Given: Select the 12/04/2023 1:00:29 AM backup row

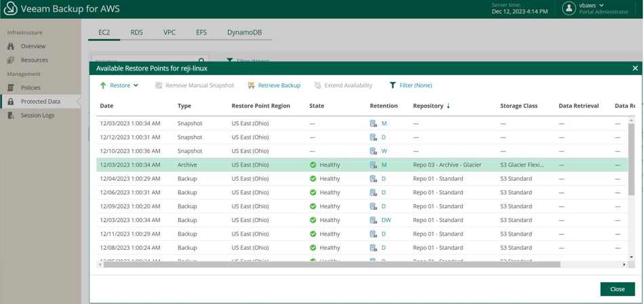Looking at the screenshot, I should 362,179.
